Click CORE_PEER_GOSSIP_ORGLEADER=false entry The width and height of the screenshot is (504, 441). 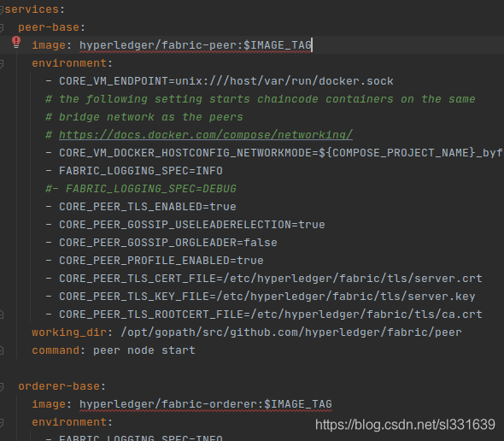tap(168, 243)
